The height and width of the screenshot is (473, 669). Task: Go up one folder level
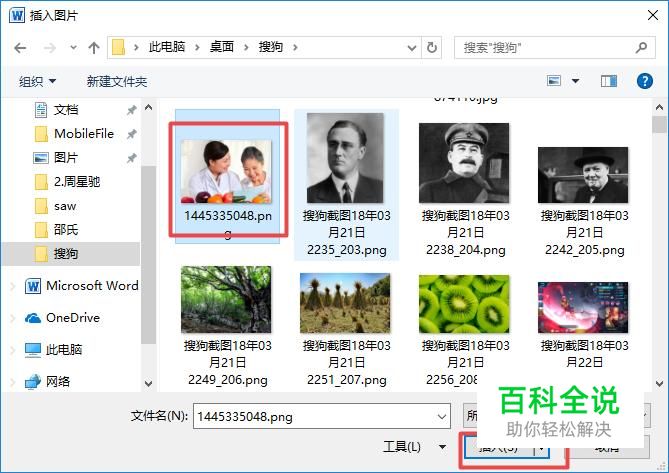click(94, 47)
